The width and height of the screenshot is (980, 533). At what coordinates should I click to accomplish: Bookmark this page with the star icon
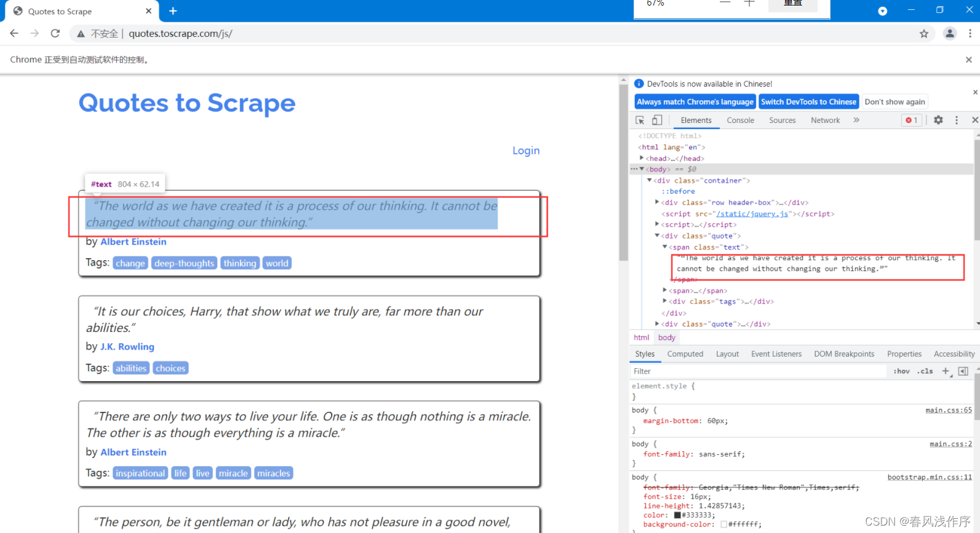[924, 34]
